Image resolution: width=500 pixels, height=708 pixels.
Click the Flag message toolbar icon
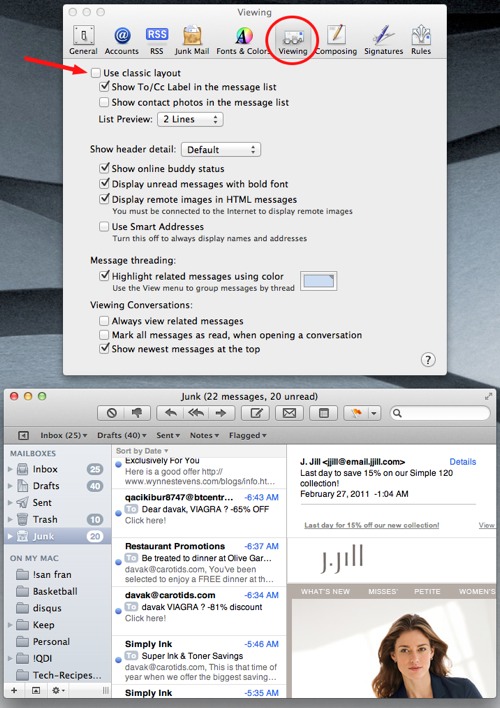[356, 413]
